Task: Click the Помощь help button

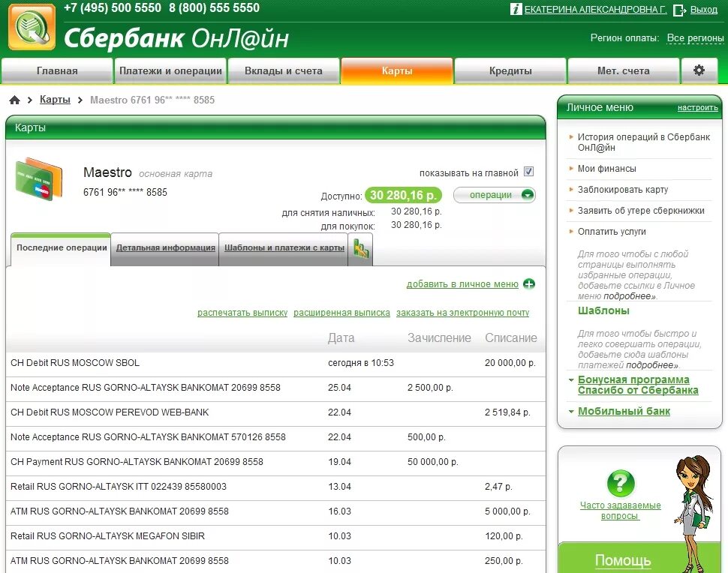Action: (623, 560)
